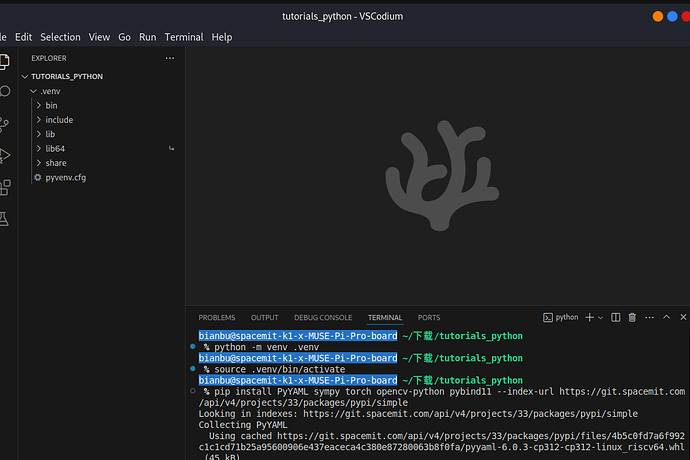Collapse the TUTORIALS_PYTHON root folder
690x460 pixels.
click(66, 76)
